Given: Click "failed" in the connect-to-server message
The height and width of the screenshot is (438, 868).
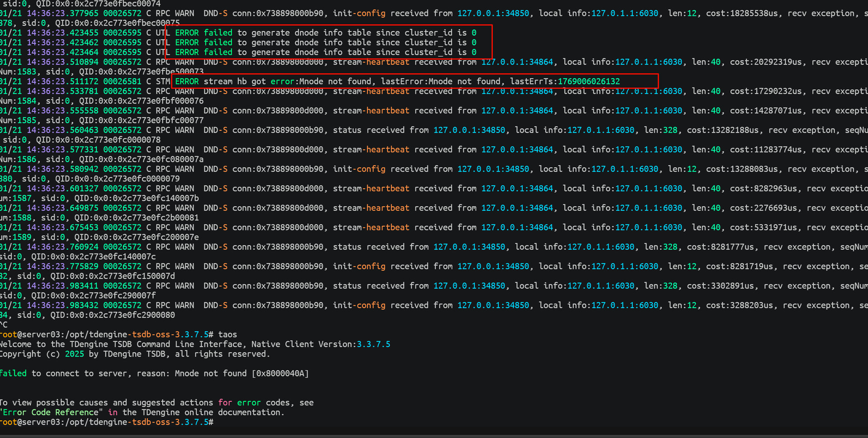Looking at the screenshot, I should coord(14,373).
